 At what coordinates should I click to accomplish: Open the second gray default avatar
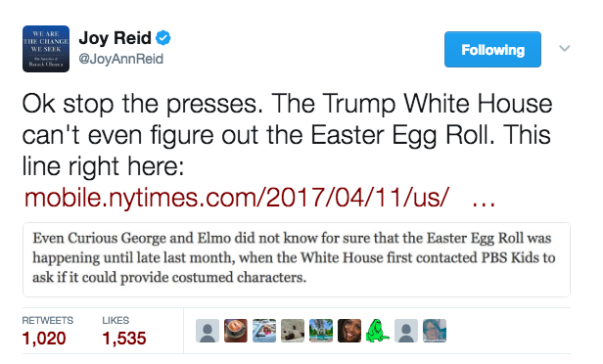[406, 331]
